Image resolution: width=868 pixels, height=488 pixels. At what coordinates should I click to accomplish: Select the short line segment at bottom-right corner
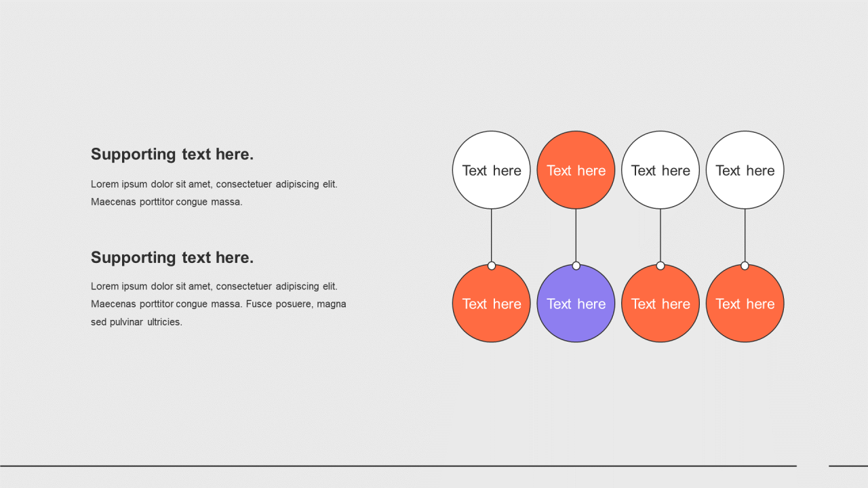[848, 466]
